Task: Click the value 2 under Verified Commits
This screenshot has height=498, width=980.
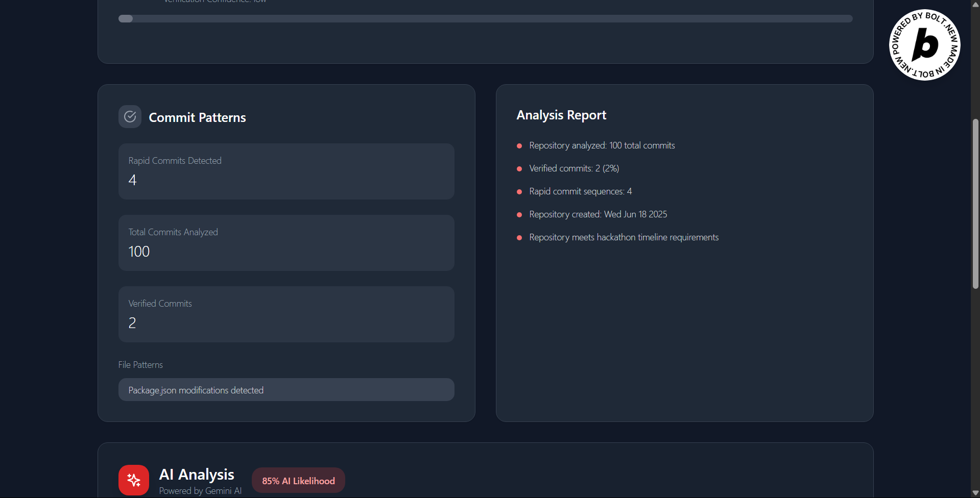Action: (x=132, y=323)
